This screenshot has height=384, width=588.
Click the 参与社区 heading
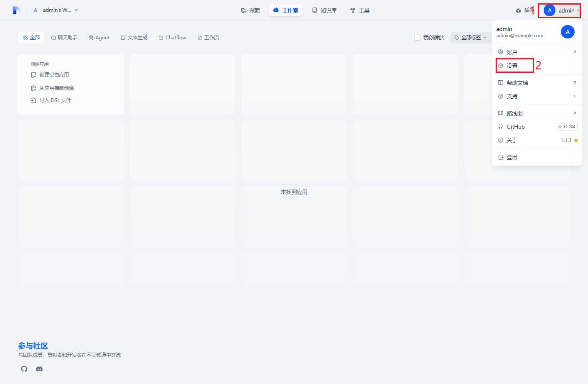tap(33, 346)
